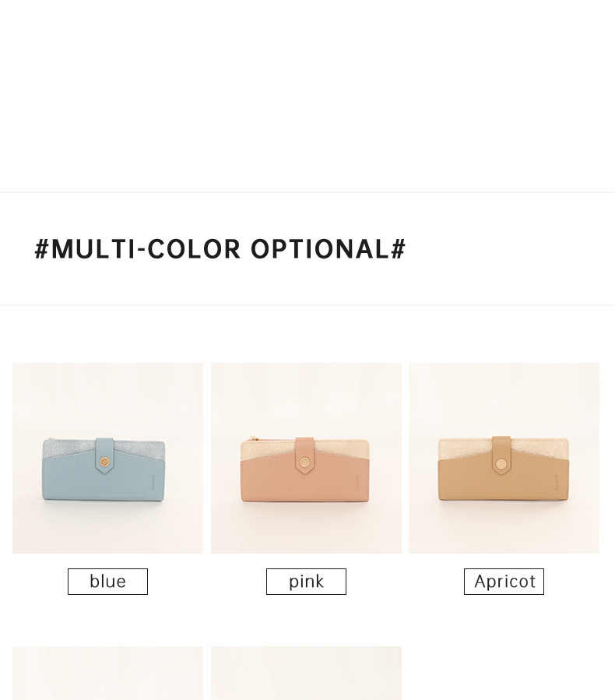The image size is (615, 700).
Task: Click the gold snap button on pink wallet
Action: pos(304,463)
